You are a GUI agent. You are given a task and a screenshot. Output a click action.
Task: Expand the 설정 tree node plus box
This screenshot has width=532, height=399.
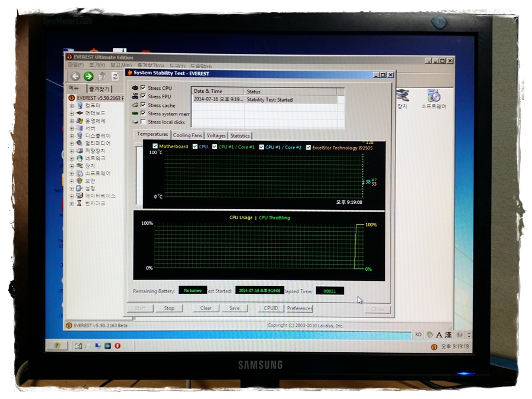click(x=72, y=189)
